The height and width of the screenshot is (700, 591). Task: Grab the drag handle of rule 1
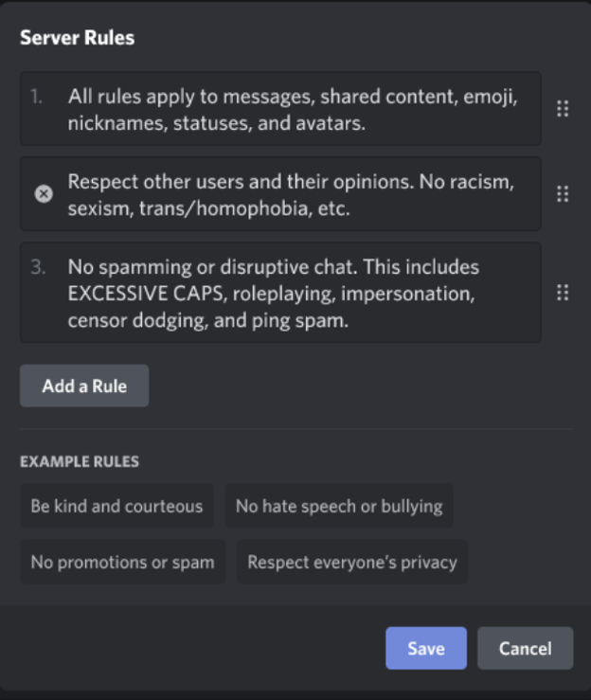pyautogui.click(x=563, y=109)
